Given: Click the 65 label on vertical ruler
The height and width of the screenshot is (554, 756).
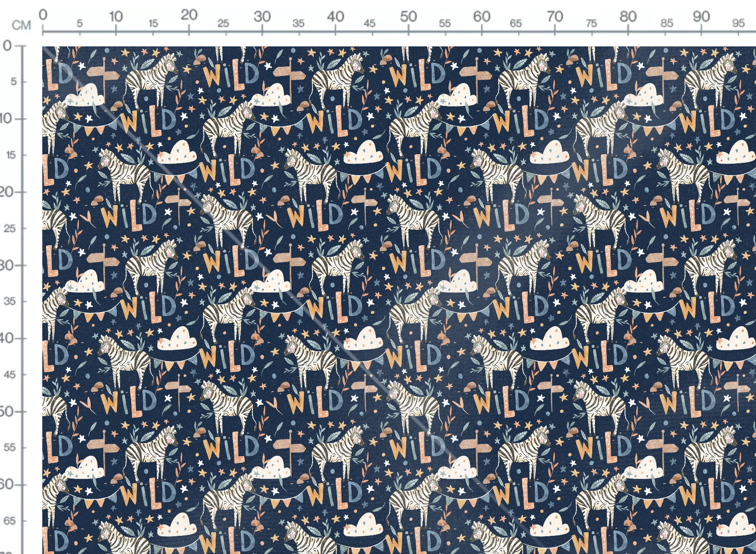Looking at the screenshot, I should 10,521.
